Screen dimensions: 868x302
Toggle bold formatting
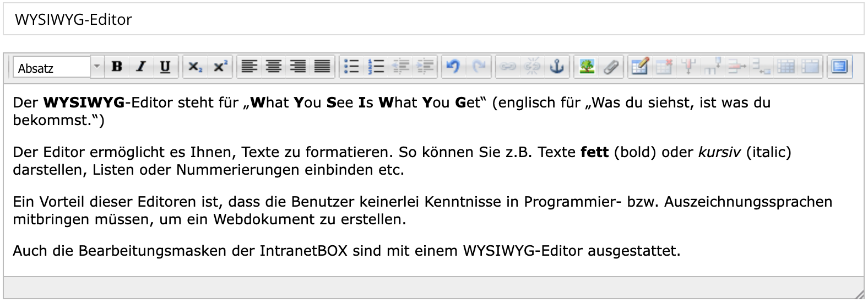(x=117, y=67)
